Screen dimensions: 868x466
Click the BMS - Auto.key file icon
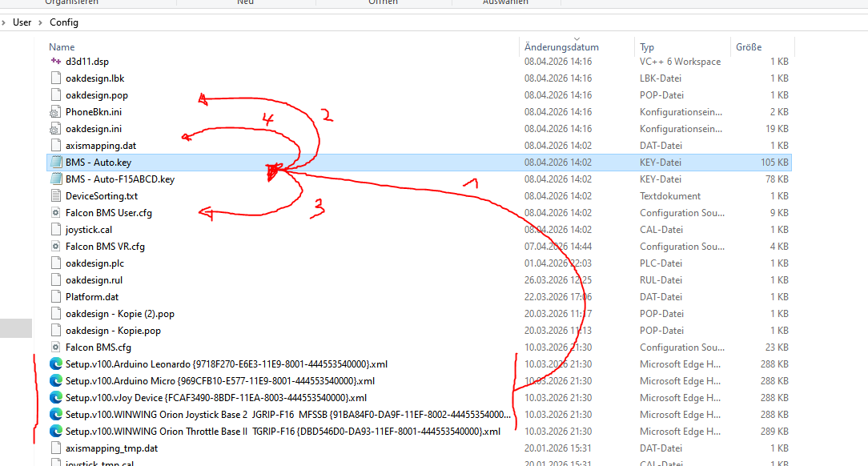coord(55,163)
